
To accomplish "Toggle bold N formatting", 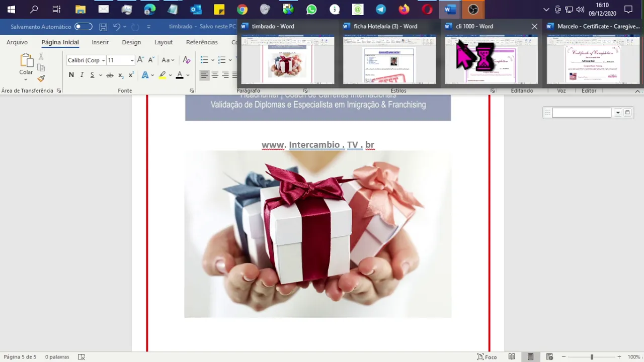I will coord(71,75).
